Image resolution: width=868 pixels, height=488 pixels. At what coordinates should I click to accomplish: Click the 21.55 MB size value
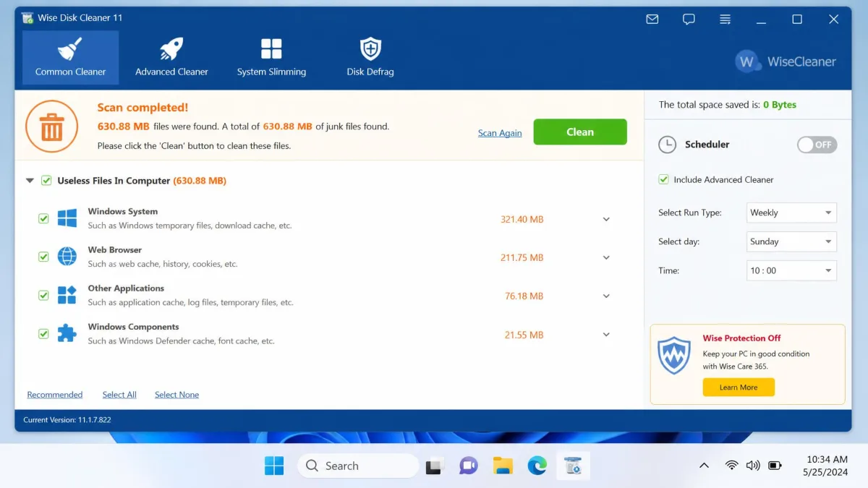click(524, 335)
